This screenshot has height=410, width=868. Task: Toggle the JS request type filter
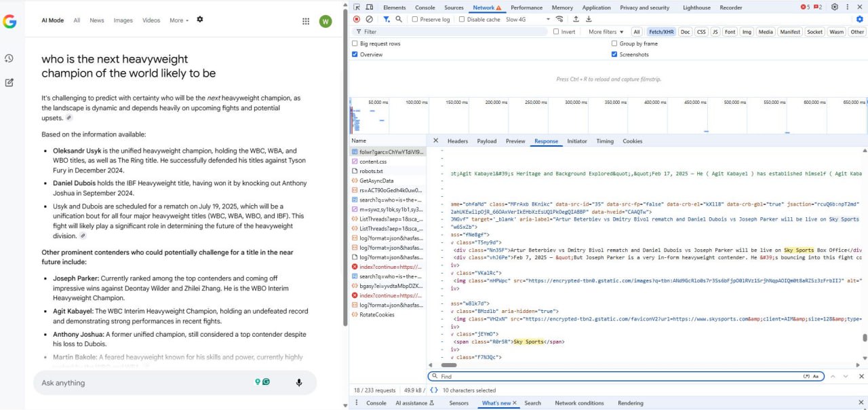[715, 32]
